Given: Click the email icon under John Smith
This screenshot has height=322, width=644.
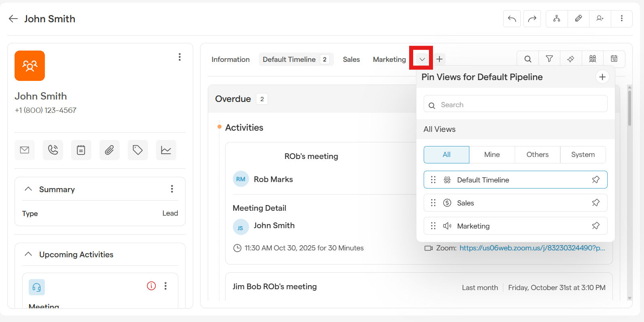Looking at the screenshot, I should coord(25,150).
